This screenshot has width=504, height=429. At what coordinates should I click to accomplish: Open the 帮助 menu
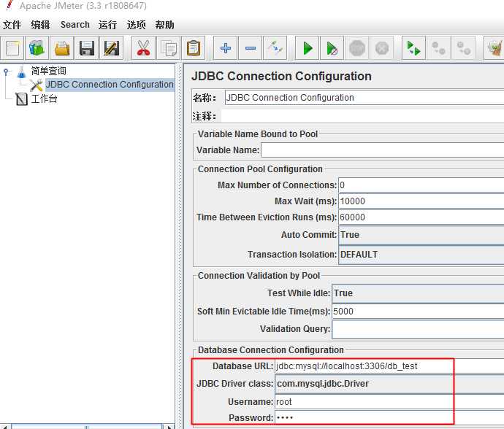pos(164,25)
